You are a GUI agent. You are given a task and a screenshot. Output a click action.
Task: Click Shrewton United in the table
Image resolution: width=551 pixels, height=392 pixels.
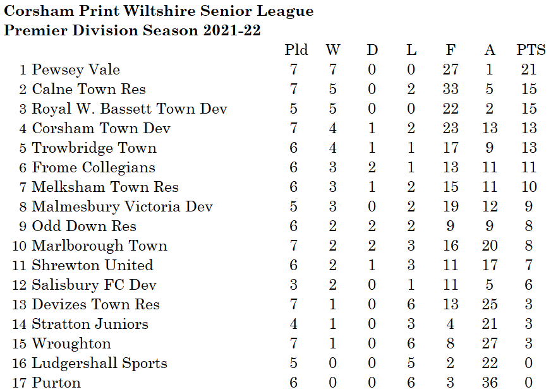click(x=92, y=266)
